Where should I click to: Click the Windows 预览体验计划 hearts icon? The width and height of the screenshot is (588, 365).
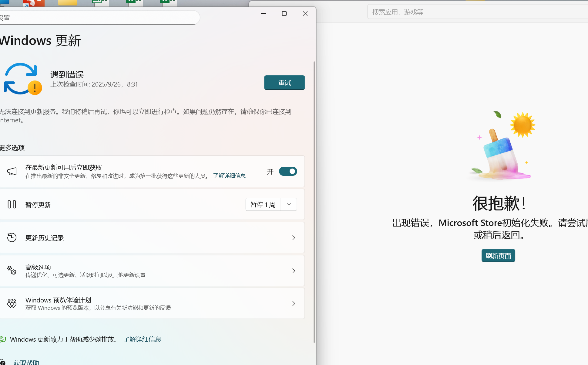point(12,303)
